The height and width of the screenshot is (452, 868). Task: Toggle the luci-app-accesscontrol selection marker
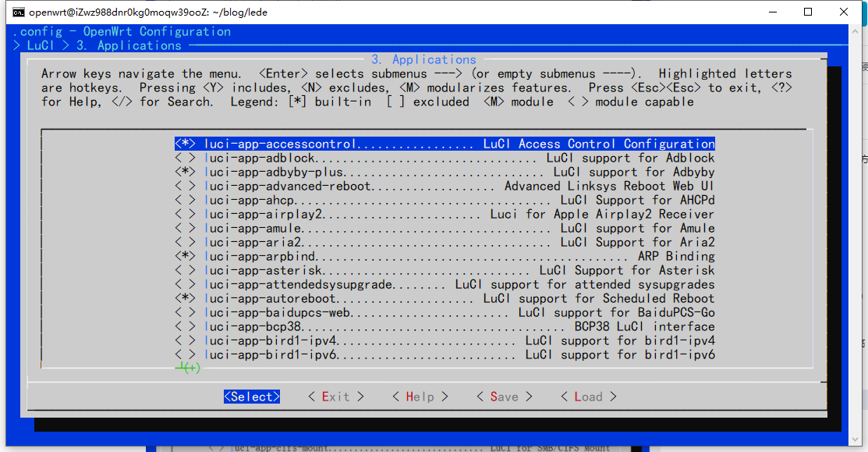pos(185,144)
